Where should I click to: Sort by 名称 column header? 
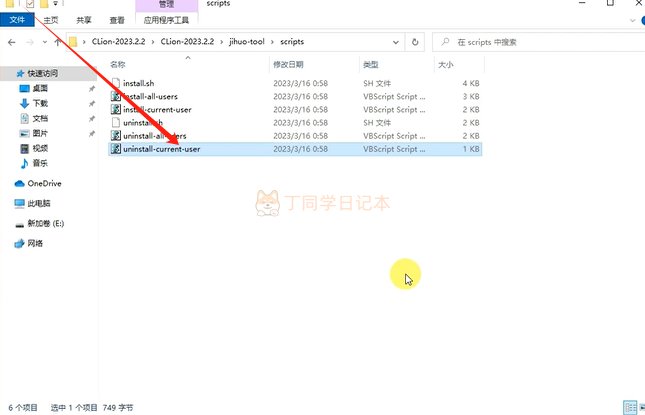pos(118,65)
